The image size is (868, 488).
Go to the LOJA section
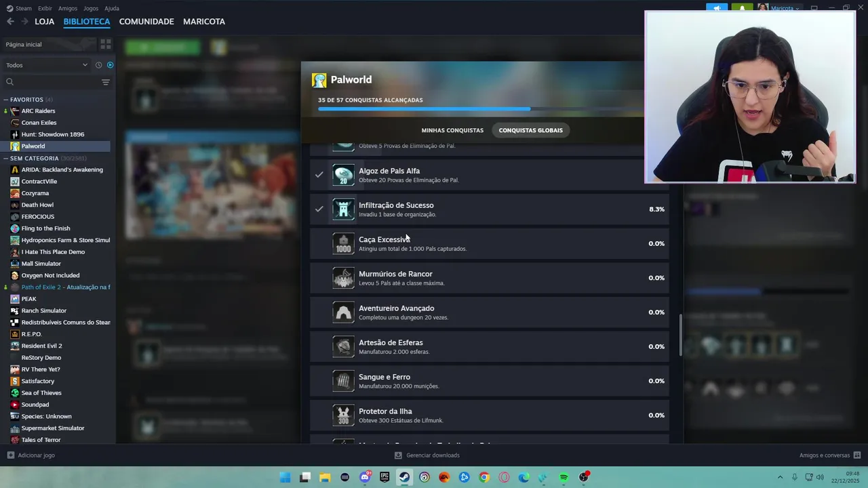click(45, 22)
